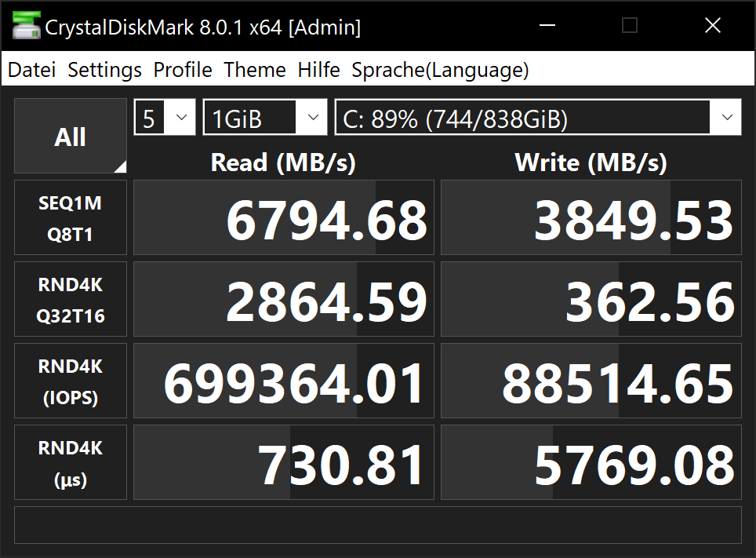Screen dimensions: 756x558
Task: Open the Profile menu
Action: coord(183,70)
